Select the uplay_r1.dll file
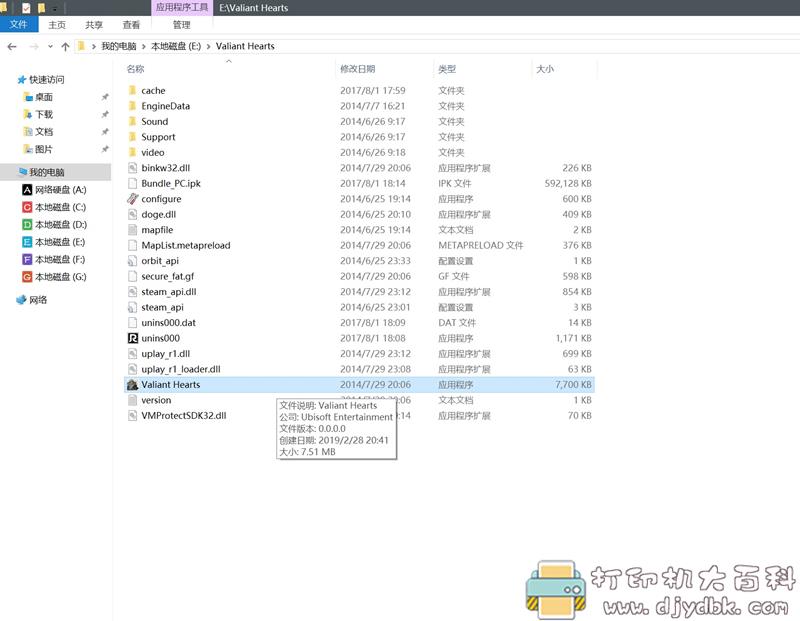The image size is (800, 621). (x=166, y=354)
